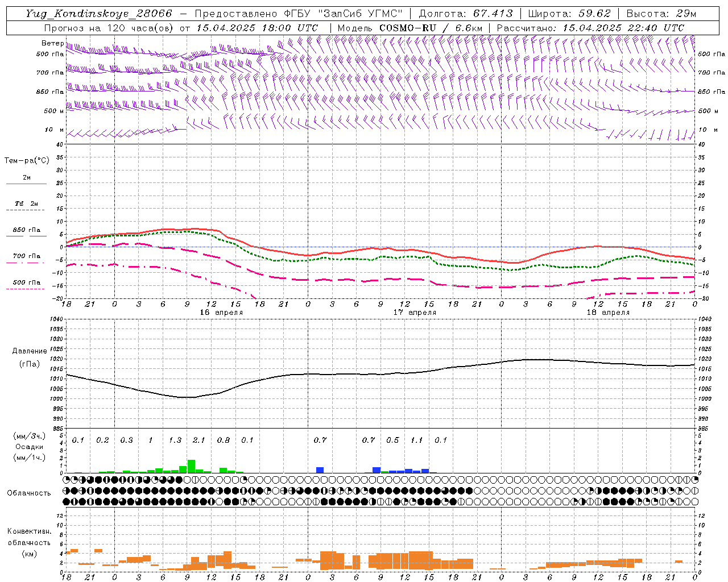Click the 3-hour precipitation value 2.1
This screenshot has width=728, height=582.
tap(198, 440)
